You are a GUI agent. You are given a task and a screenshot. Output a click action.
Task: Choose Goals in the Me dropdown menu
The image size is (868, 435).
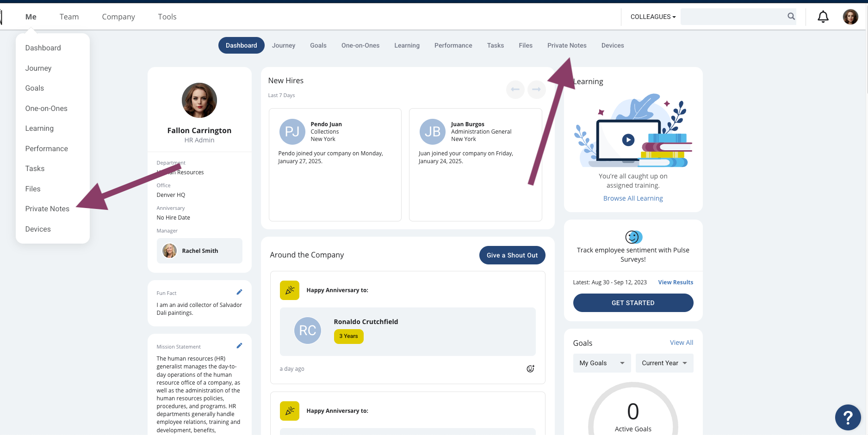[35, 88]
